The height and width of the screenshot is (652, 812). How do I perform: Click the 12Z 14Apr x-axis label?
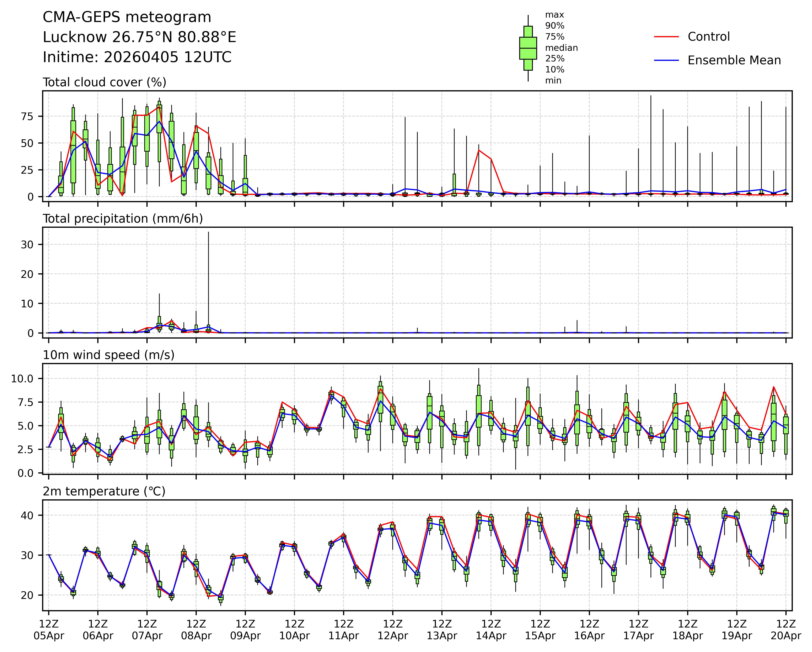click(491, 630)
